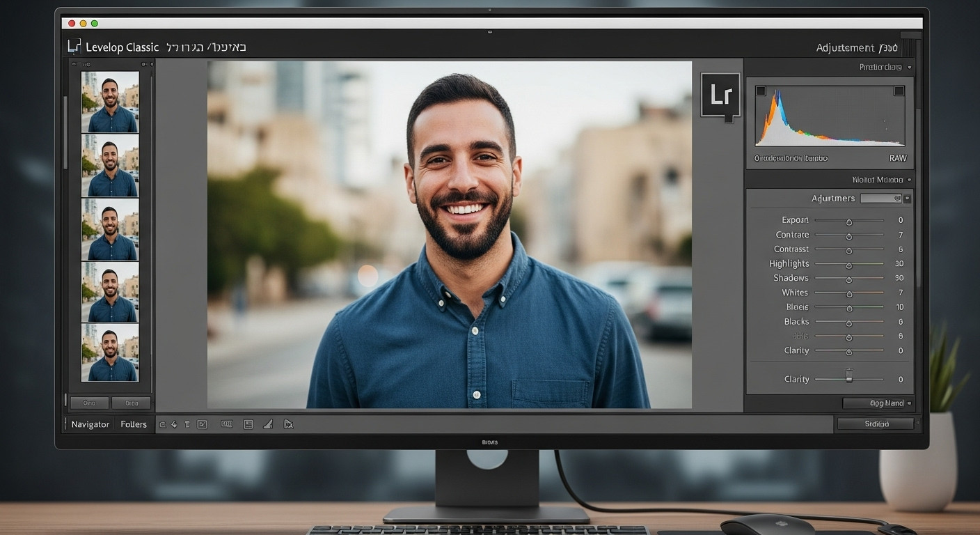Click the Contrasst slider handle
Viewport: 980px width, 535px height.
[849, 251]
